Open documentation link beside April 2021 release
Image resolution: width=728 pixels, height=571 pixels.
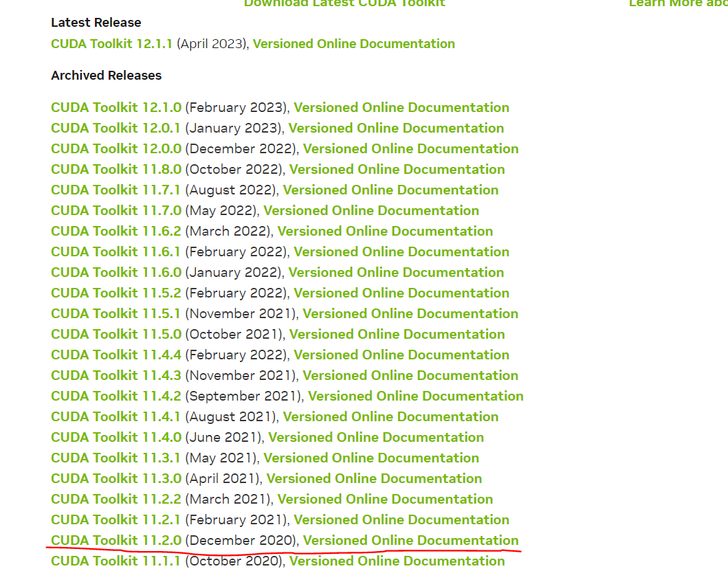click(374, 478)
